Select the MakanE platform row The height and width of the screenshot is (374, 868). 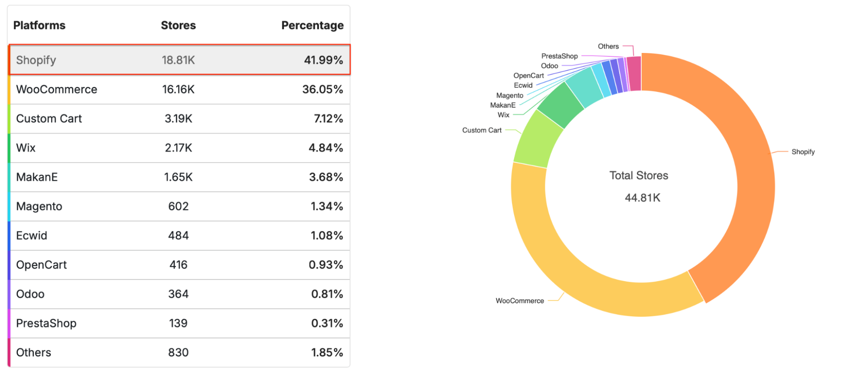pyautogui.click(x=179, y=177)
